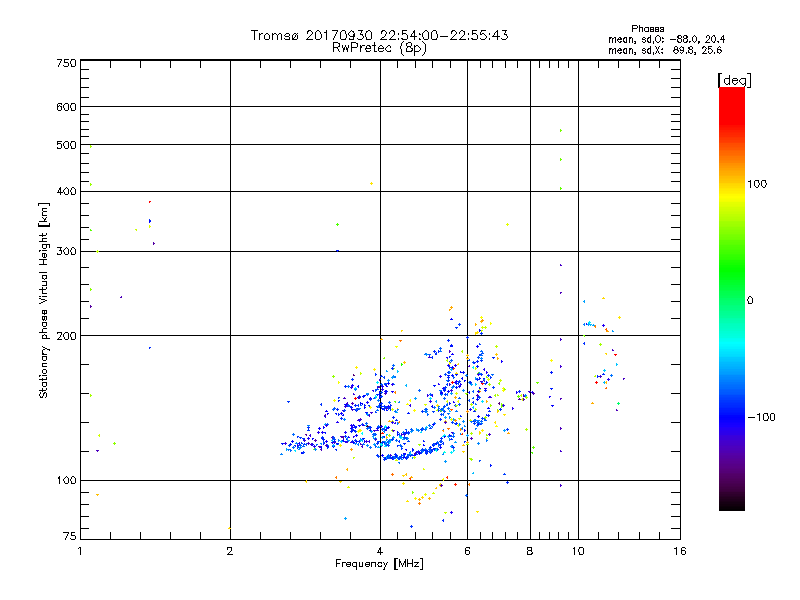Click the height axis tick label "300"
This screenshot has width=800, height=600.
[66, 251]
